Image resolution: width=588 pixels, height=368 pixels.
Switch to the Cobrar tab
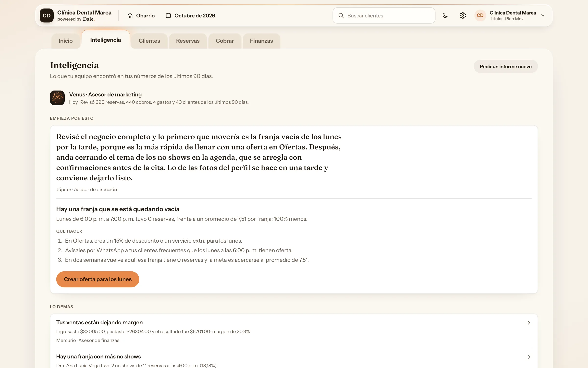(x=225, y=41)
